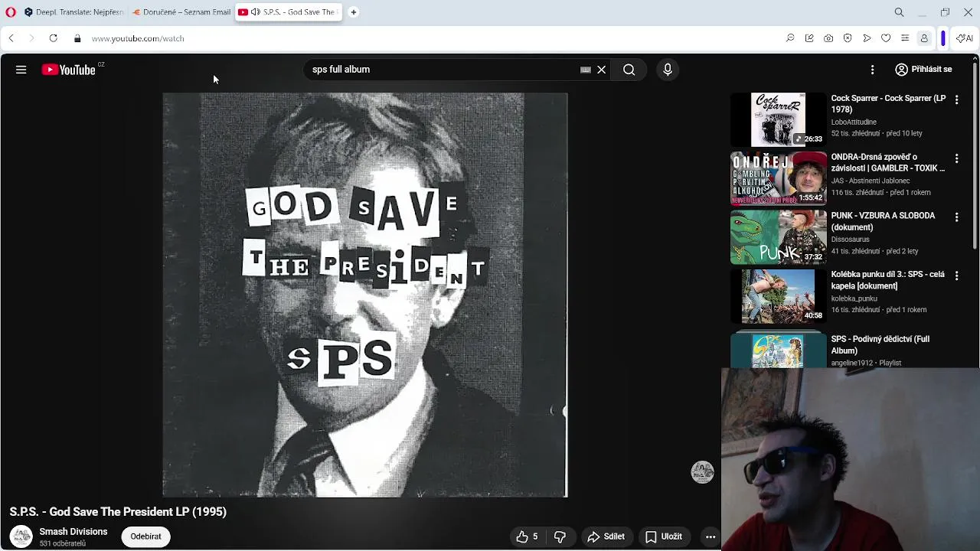Go forward to the next page

click(31, 38)
